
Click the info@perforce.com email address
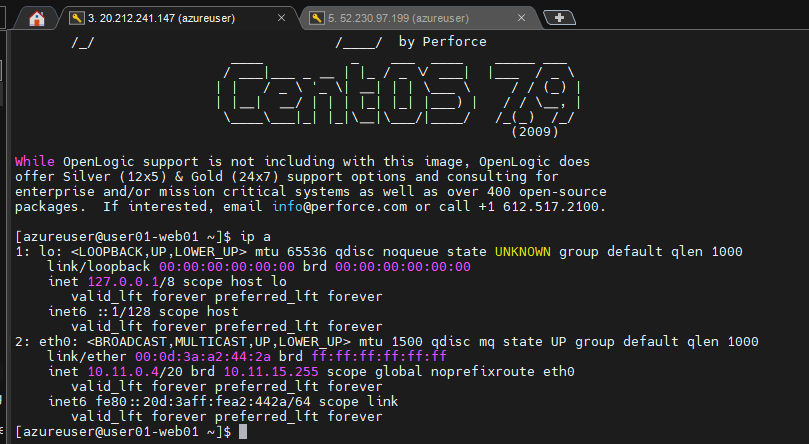(339, 207)
